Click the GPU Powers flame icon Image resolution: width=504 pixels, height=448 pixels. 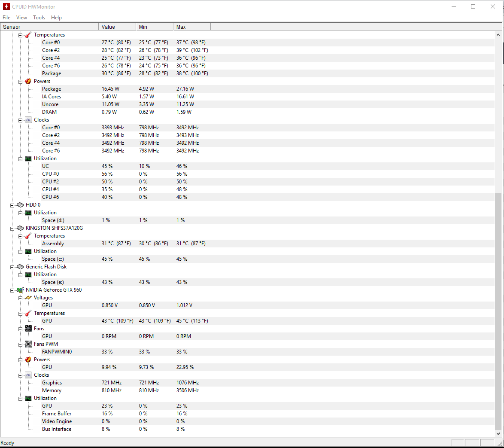click(x=28, y=359)
